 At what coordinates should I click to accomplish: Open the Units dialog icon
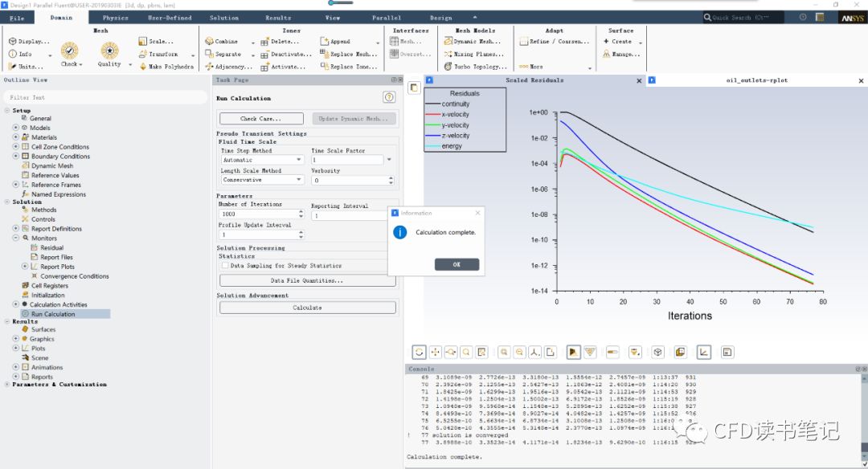pos(13,67)
